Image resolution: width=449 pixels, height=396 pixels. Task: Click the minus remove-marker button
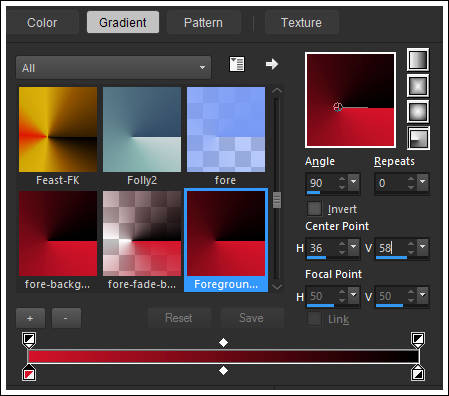(x=66, y=318)
